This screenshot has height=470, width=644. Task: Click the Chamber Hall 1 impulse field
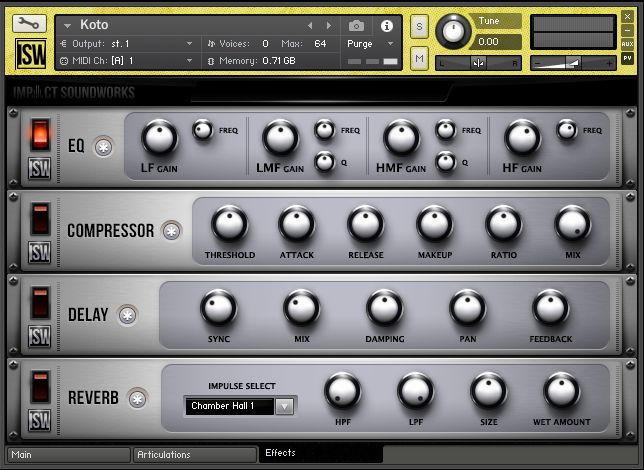[229, 406]
